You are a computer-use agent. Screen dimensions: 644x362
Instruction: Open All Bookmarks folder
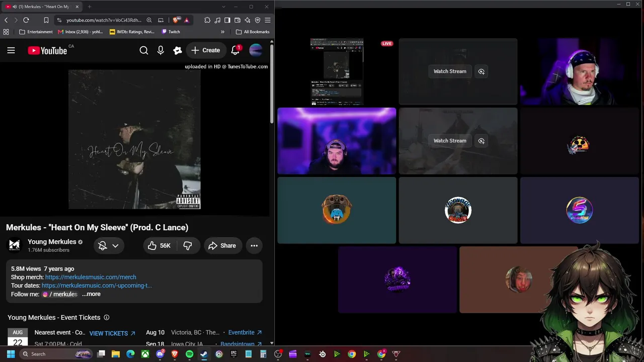(253, 32)
